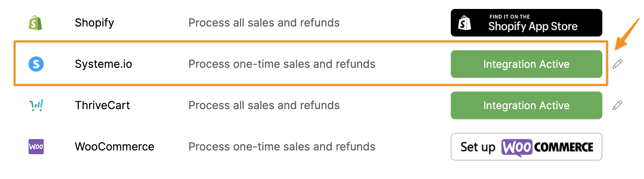Click the purple Woo logo icon

[36, 147]
